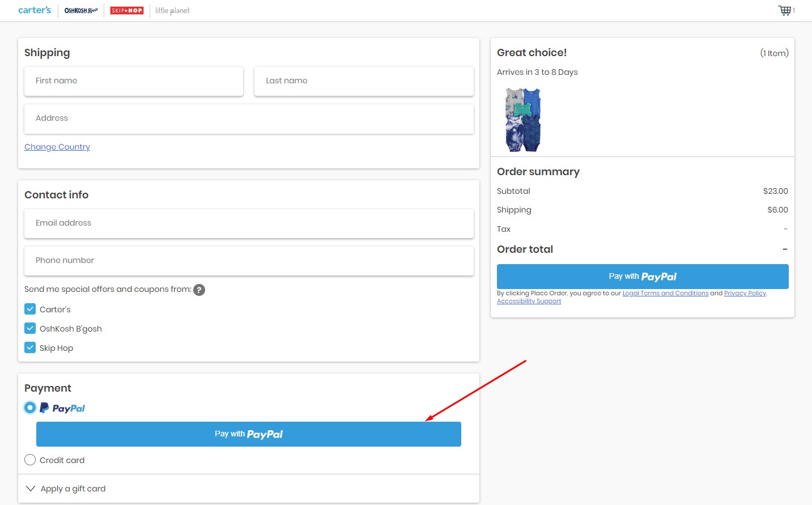The height and width of the screenshot is (505, 812).
Task: Click the Shipping cost $6.00
Action: pyautogui.click(x=777, y=210)
